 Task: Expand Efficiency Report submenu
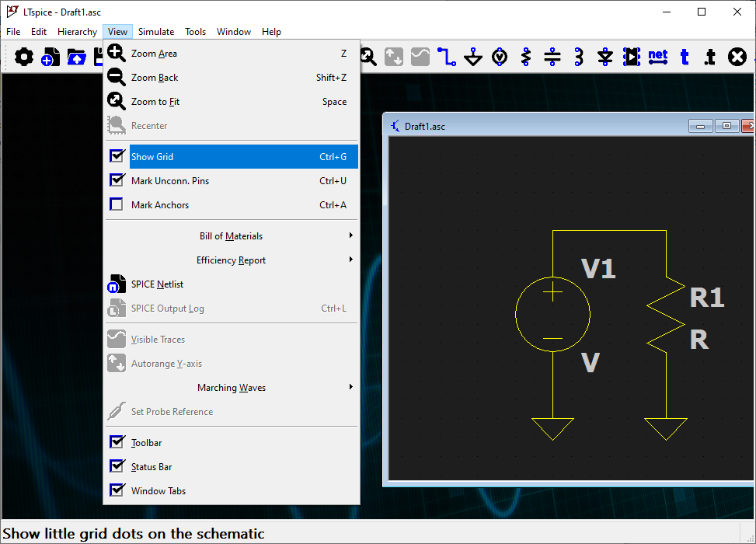232,260
